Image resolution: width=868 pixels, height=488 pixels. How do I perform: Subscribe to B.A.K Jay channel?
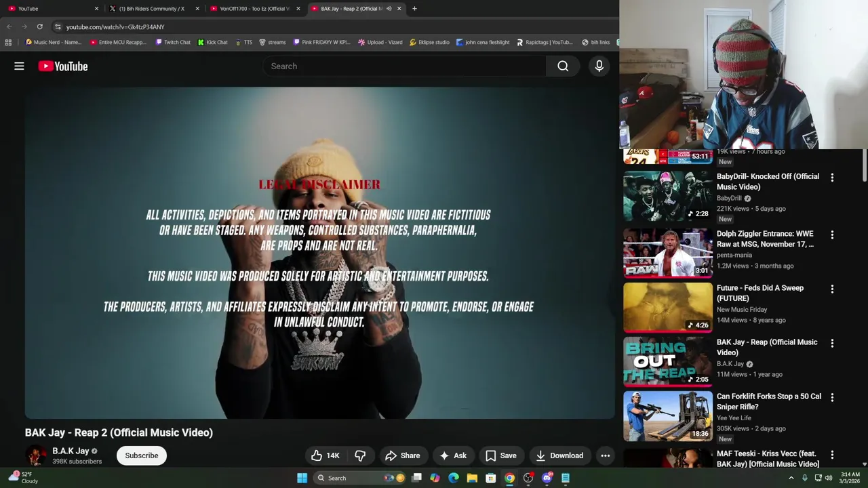[141, 455]
